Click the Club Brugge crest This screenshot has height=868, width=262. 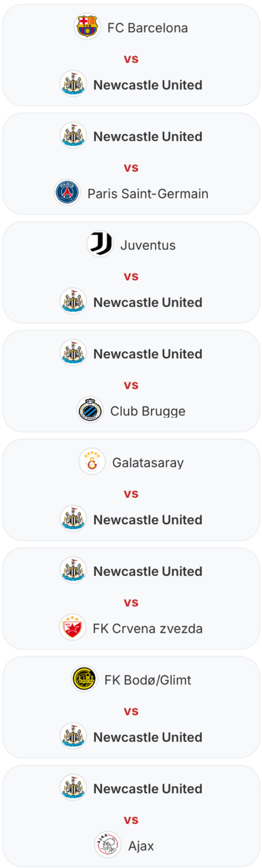pos(90,410)
